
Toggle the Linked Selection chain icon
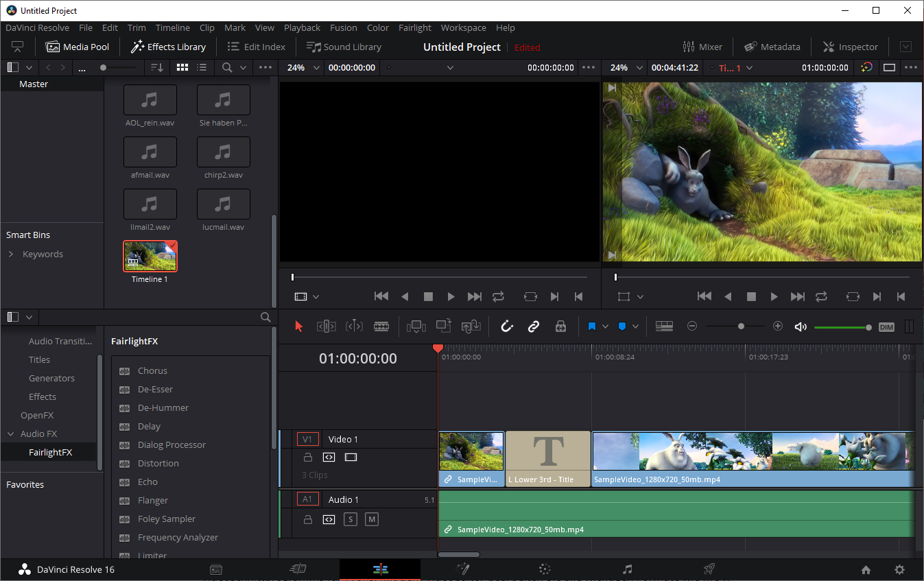click(534, 327)
